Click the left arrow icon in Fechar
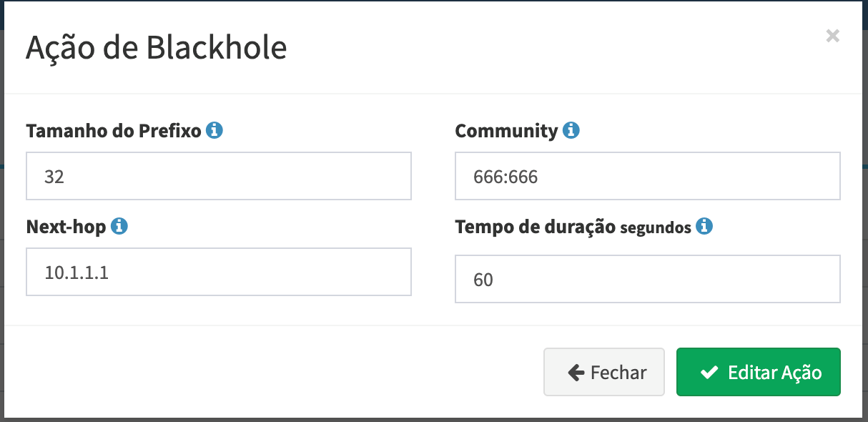Image resolution: width=868 pixels, height=422 pixels. click(576, 373)
